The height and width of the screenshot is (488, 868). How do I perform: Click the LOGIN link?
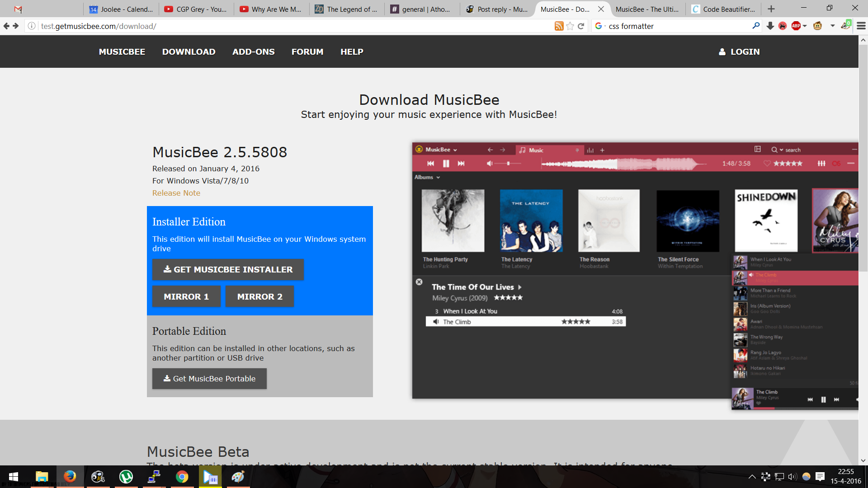coord(740,52)
